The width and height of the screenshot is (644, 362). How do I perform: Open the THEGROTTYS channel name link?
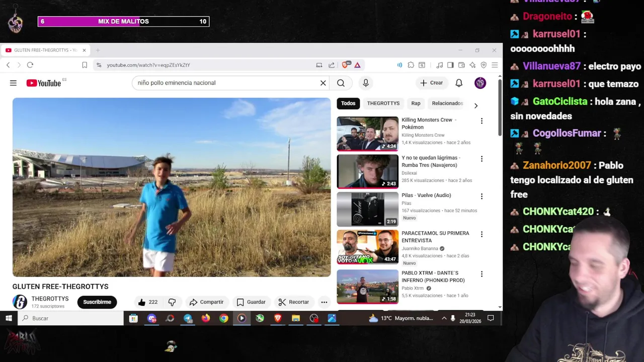[x=50, y=299]
